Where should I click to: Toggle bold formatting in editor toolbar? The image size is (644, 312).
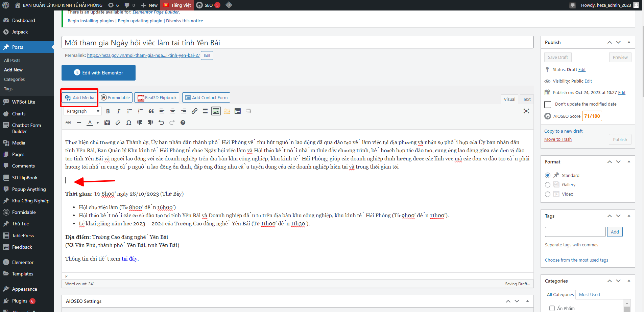[108, 111]
